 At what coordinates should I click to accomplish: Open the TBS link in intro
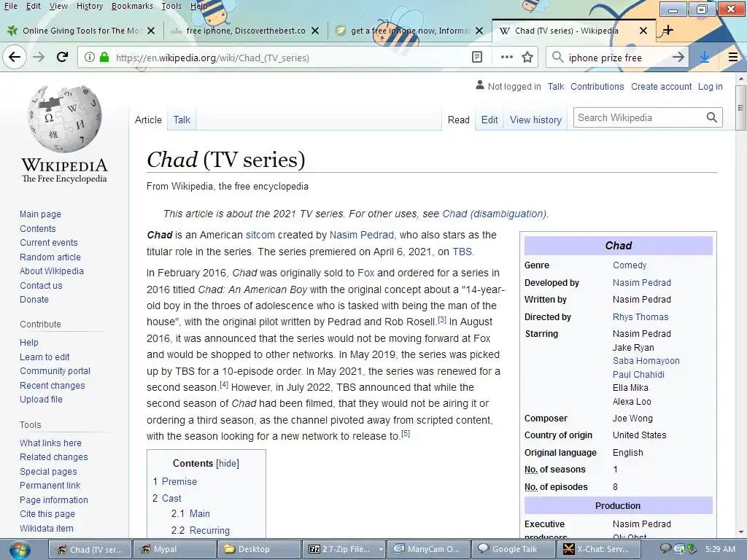[x=462, y=252]
